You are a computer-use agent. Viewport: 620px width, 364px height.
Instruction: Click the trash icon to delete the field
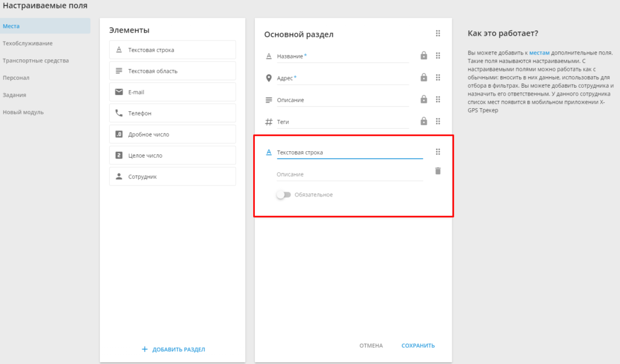(x=438, y=171)
